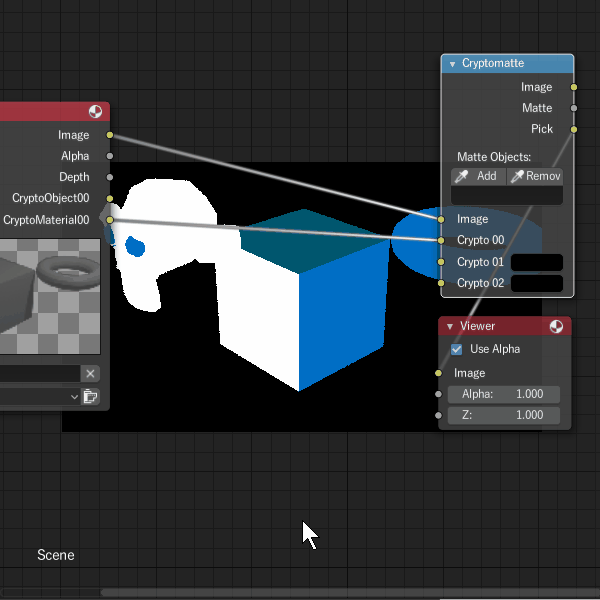Click the Viewer Alpha input socket
600x600 pixels.
point(439,394)
